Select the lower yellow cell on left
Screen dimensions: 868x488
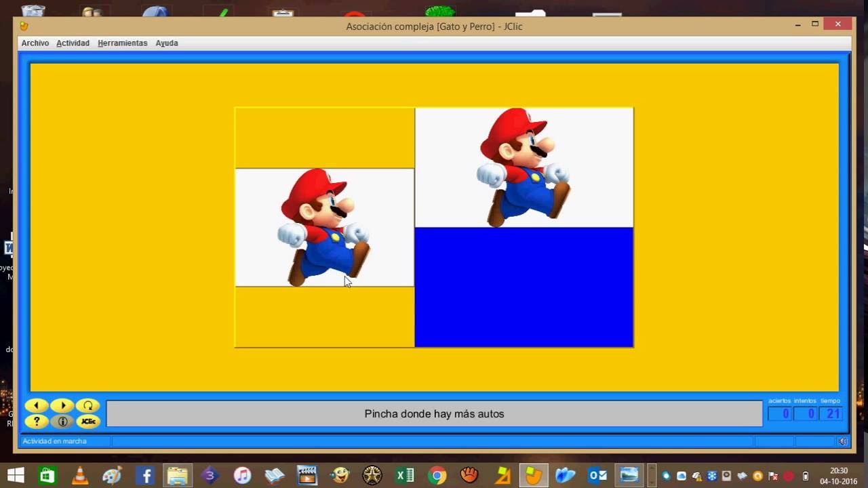(324, 317)
